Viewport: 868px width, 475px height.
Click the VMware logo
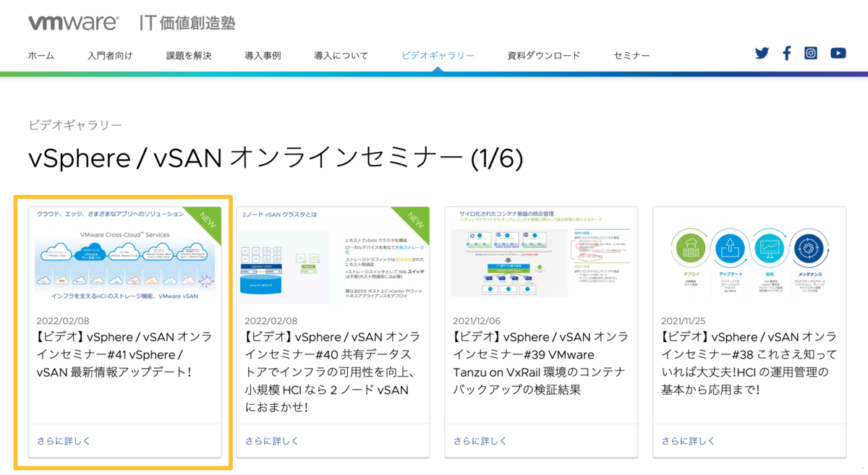73,22
